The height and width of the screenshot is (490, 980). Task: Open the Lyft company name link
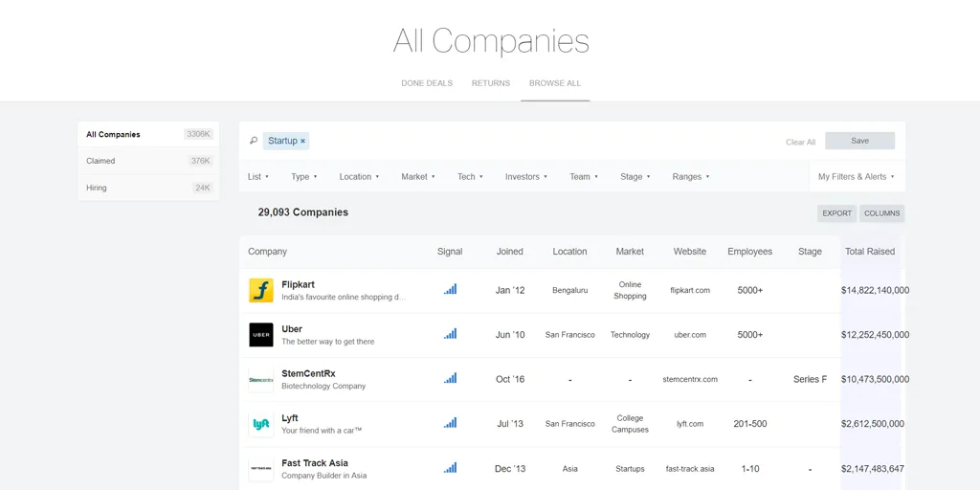[x=290, y=418]
